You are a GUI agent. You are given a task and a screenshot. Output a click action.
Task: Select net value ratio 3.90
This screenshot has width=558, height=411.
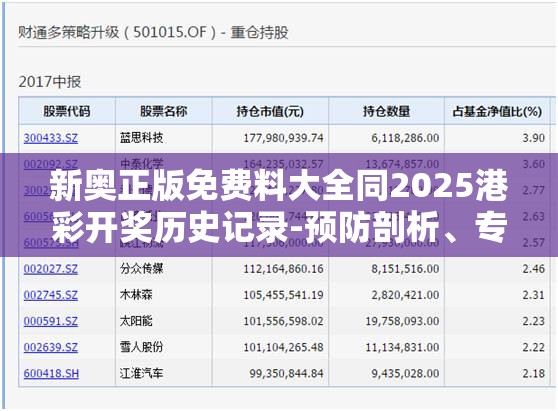[x=533, y=138]
